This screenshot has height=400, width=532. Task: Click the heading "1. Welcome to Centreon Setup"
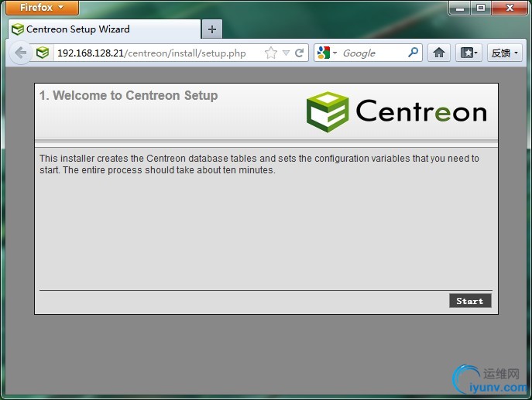[129, 96]
